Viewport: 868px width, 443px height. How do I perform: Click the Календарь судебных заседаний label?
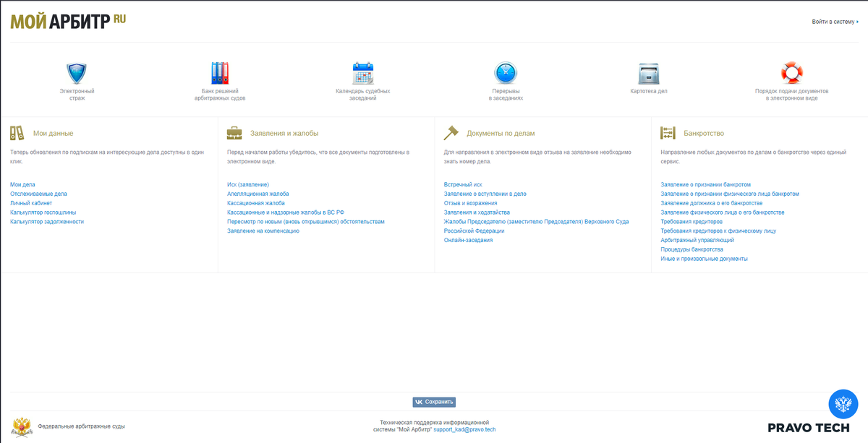363,94
